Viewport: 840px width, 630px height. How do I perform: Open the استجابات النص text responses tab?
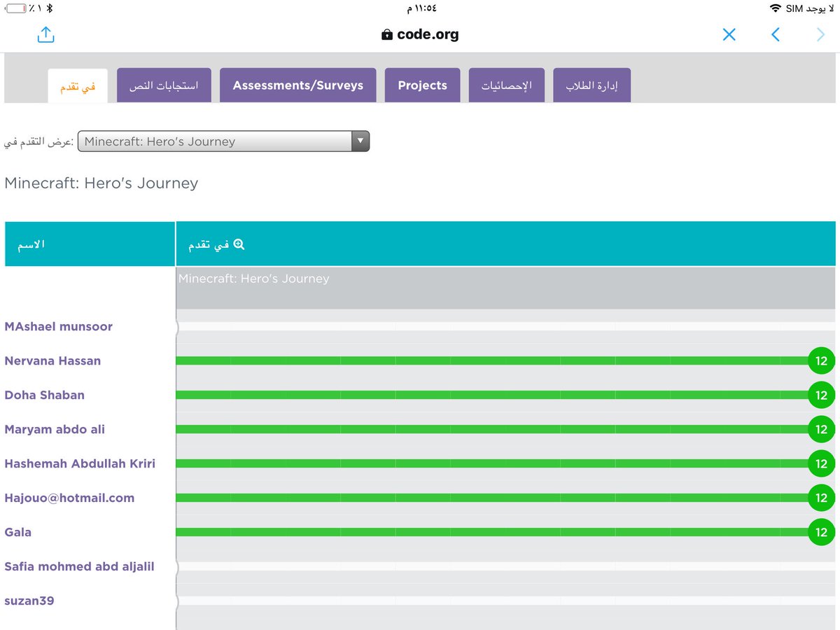[x=164, y=85]
